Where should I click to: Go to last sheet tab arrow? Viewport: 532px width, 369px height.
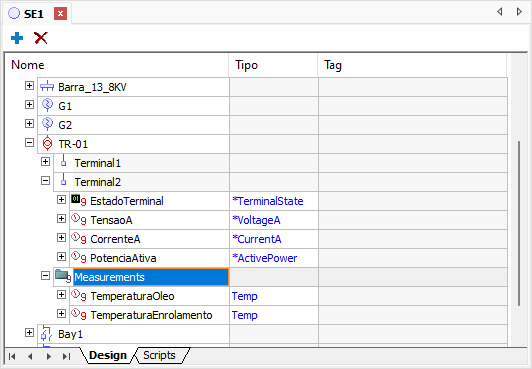66,356
